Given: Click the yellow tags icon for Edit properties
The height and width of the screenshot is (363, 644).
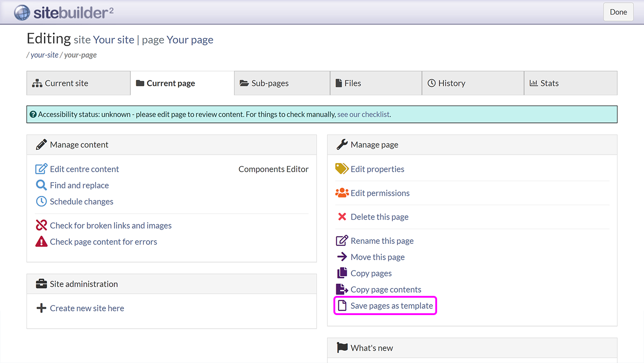Looking at the screenshot, I should [x=342, y=169].
